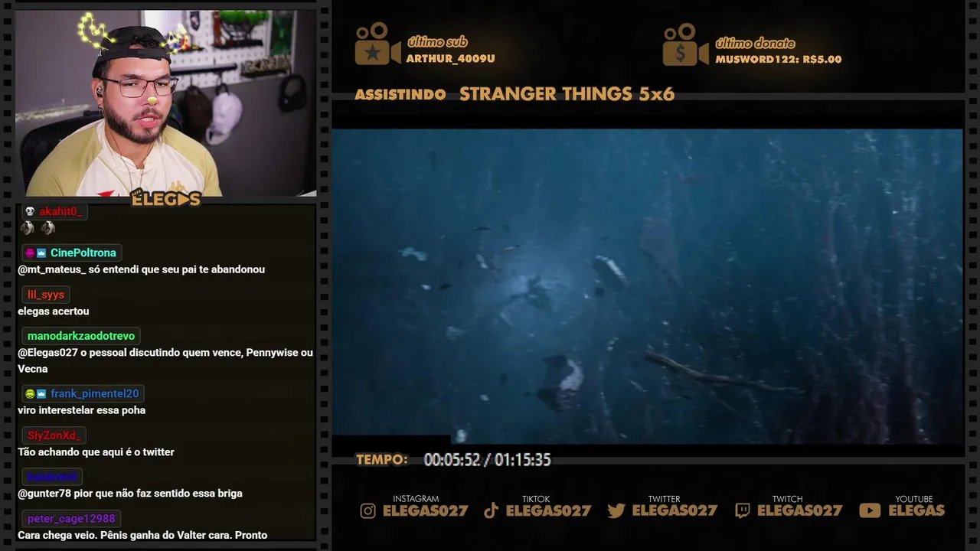
Task: Click the último donate camera-dollar icon
Action: click(685, 44)
